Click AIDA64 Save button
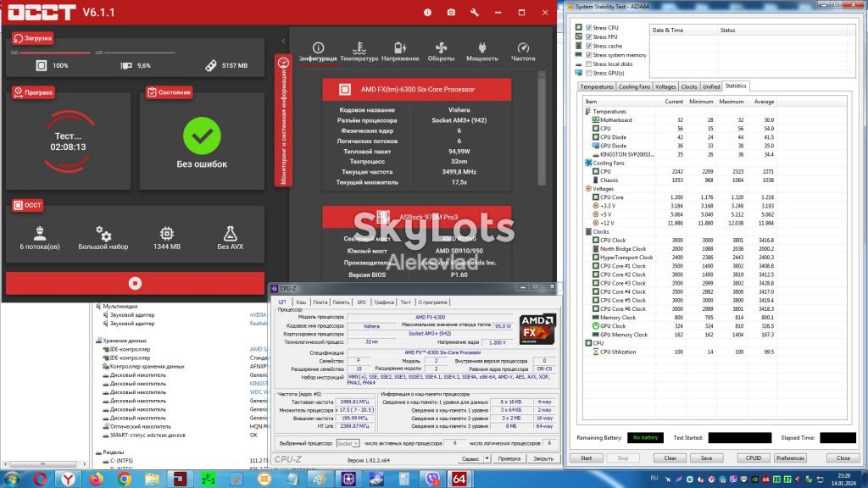Screen dimensions: 868x488 coord(706,458)
